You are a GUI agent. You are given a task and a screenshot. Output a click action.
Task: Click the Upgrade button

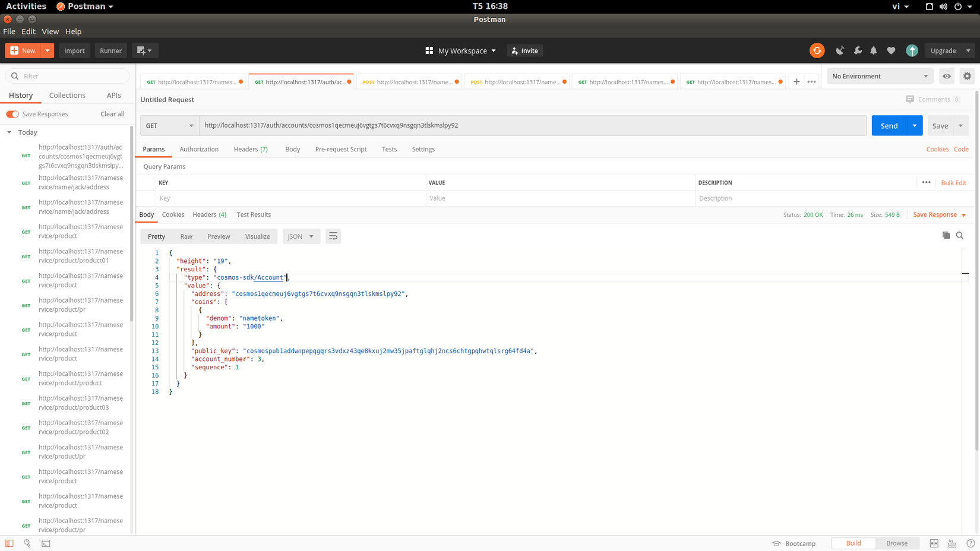pyautogui.click(x=943, y=50)
